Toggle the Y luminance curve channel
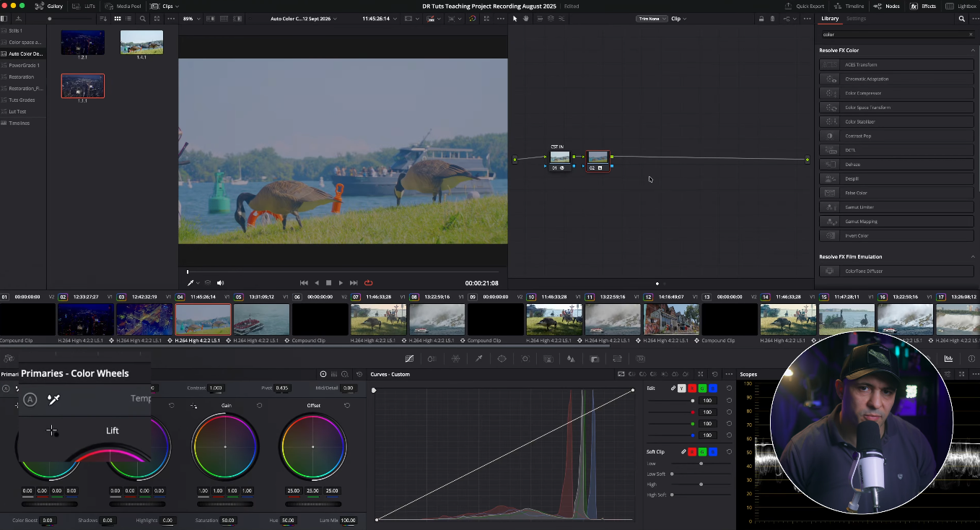Image resolution: width=980 pixels, height=530 pixels. pos(682,388)
